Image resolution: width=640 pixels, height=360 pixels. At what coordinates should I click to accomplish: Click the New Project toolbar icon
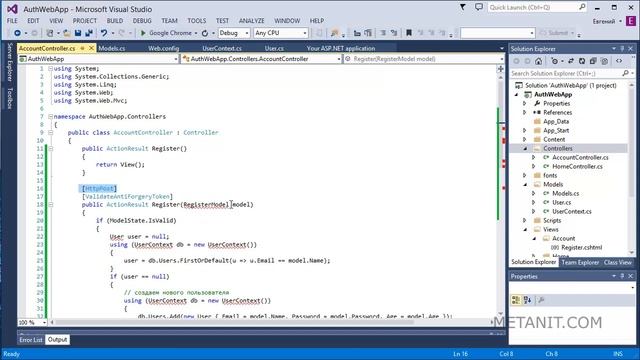point(50,33)
